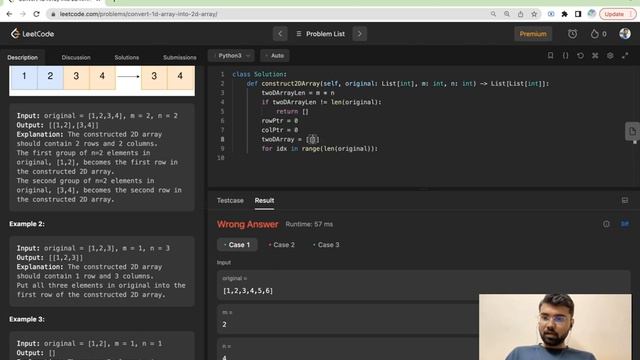Open the browser extensions puzzle icon
This screenshot has height=360, width=640.
[564, 14]
